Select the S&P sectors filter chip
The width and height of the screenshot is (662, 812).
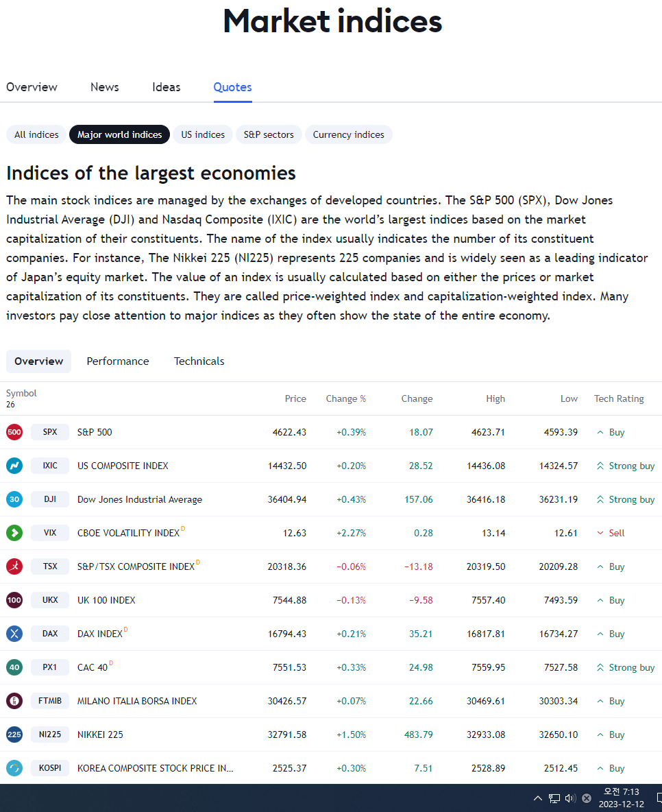pos(269,134)
